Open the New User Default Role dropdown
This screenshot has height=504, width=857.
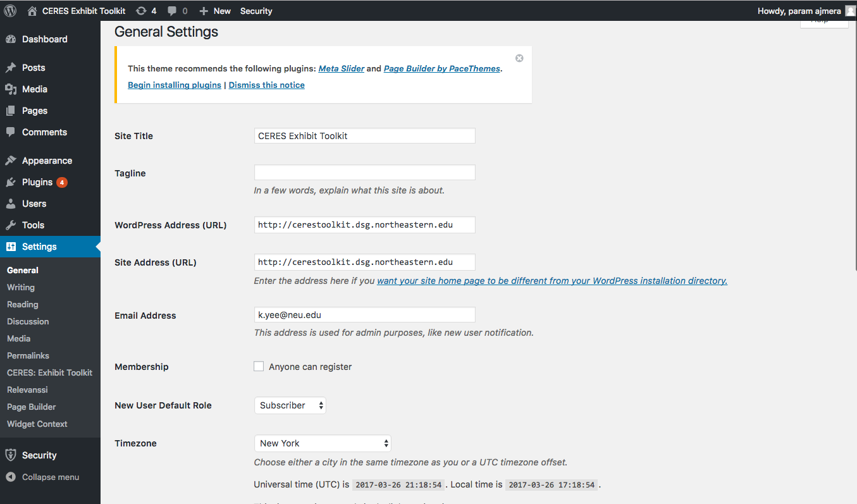pos(290,405)
